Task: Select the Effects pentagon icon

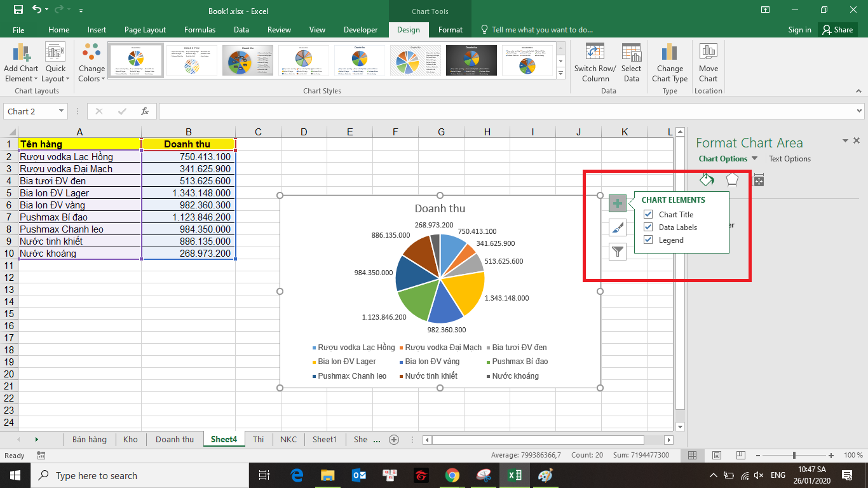Action: point(733,180)
